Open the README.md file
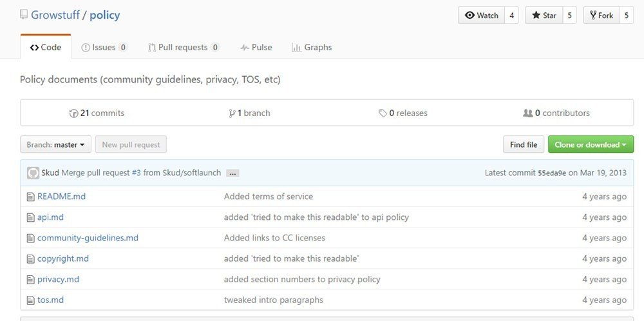Image resolution: width=644 pixels, height=321 pixels. (x=62, y=197)
